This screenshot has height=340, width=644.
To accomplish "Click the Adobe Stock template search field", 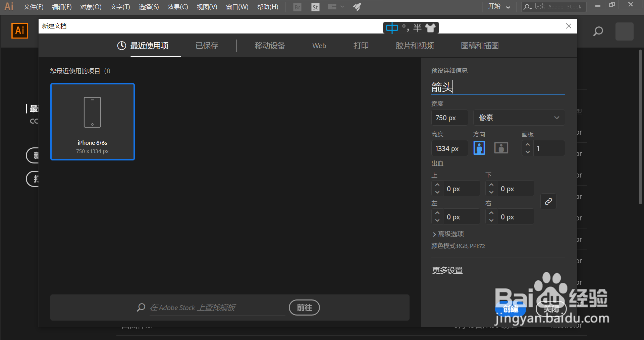I will [x=217, y=308].
